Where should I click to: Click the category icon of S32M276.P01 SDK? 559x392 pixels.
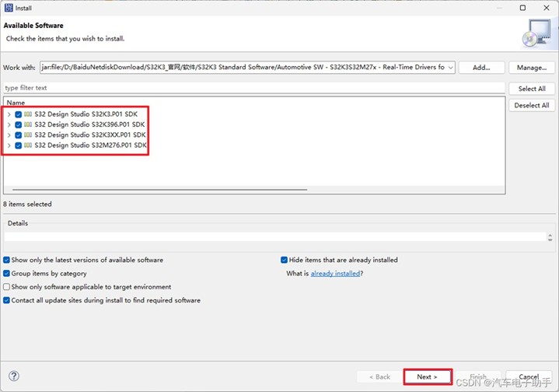point(28,145)
